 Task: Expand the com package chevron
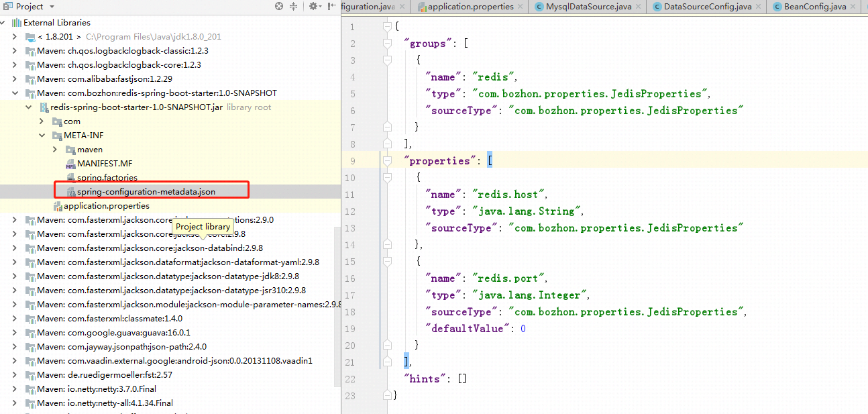pos(42,121)
